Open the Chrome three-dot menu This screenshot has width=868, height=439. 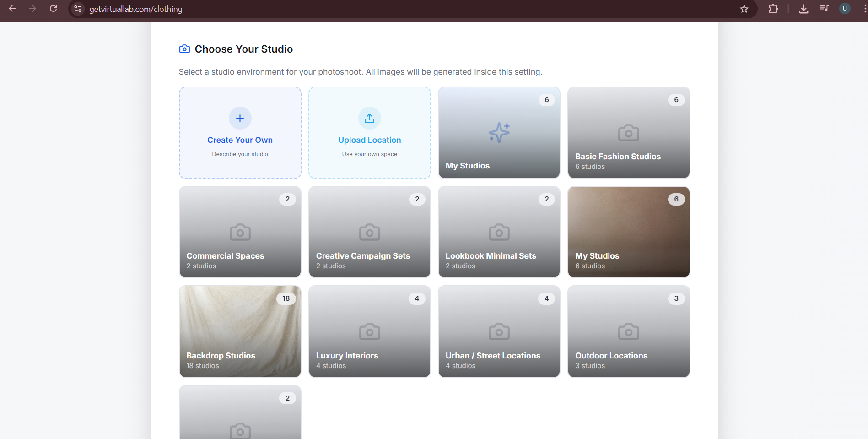tap(864, 9)
